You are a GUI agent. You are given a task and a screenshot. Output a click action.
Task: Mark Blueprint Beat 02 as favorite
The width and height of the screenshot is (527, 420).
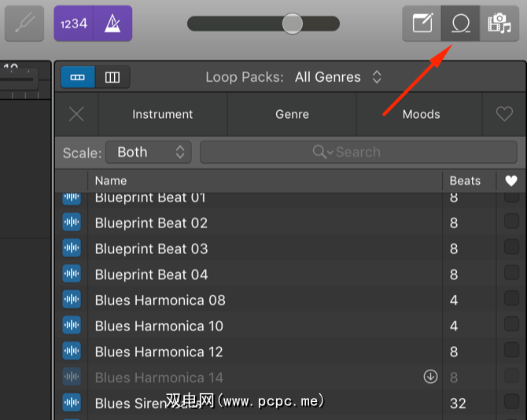tap(511, 223)
